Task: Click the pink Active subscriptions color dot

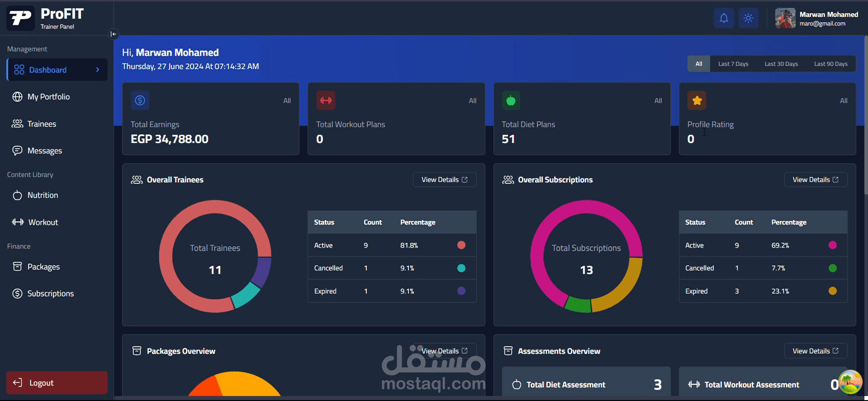Action: (832, 245)
